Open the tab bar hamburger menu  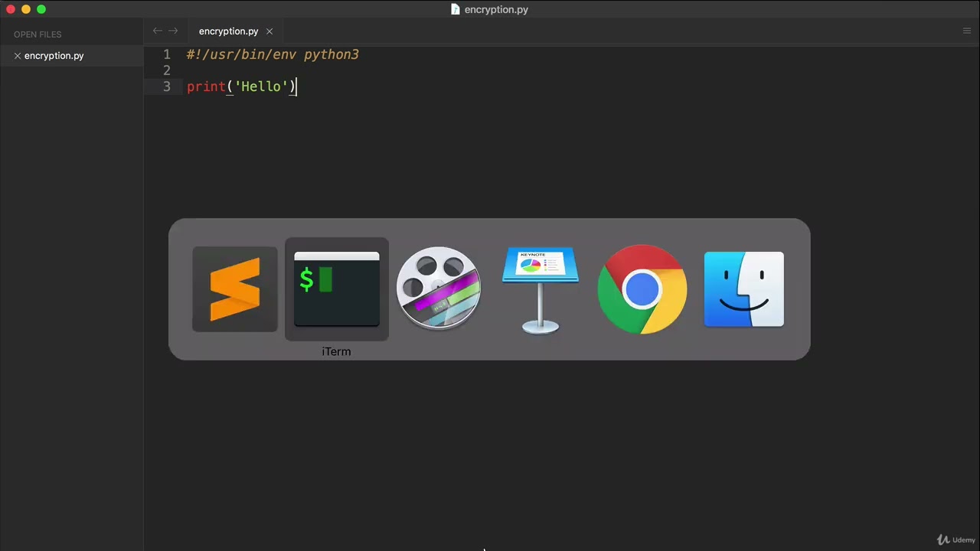click(966, 31)
